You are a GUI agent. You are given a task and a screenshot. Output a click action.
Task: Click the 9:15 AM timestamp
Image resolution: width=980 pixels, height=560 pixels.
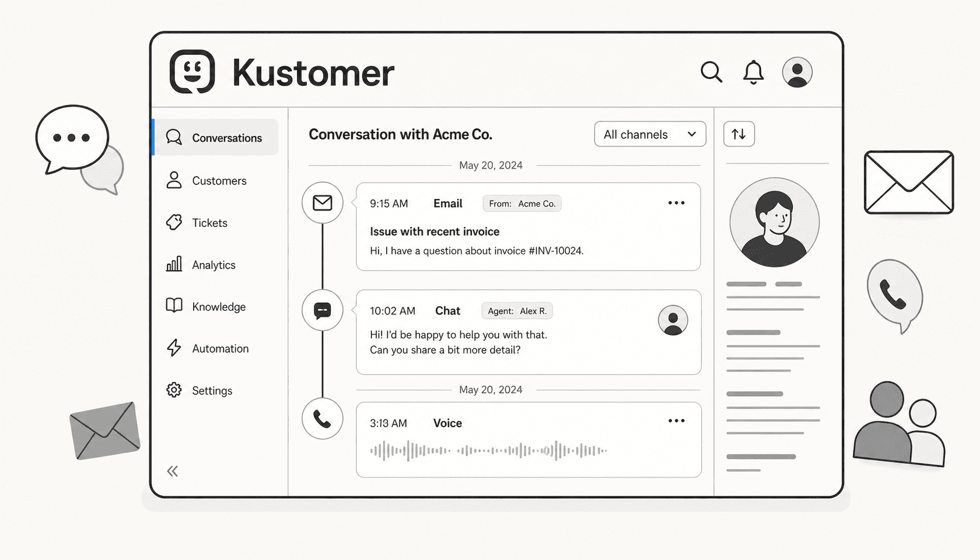[388, 204]
